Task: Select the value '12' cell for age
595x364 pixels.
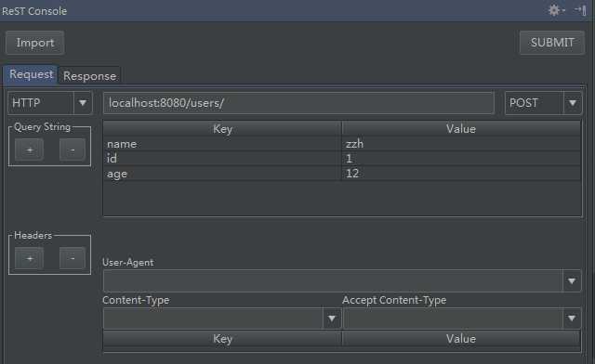Action: click(x=461, y=174)
